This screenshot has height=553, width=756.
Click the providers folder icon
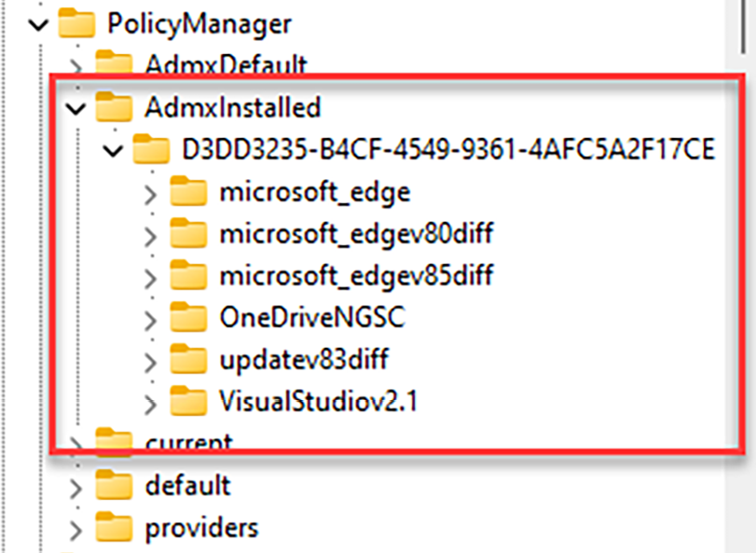(114, 528)
